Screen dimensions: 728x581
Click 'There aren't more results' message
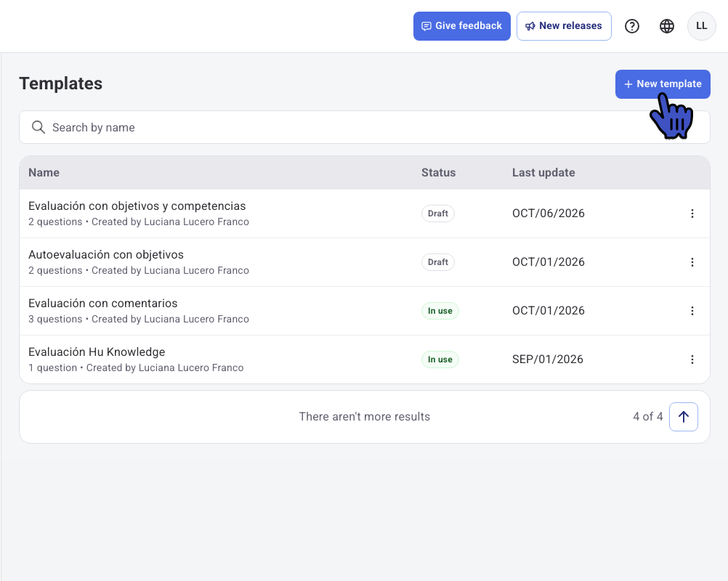pyautogui.click(x=365, y=417)
